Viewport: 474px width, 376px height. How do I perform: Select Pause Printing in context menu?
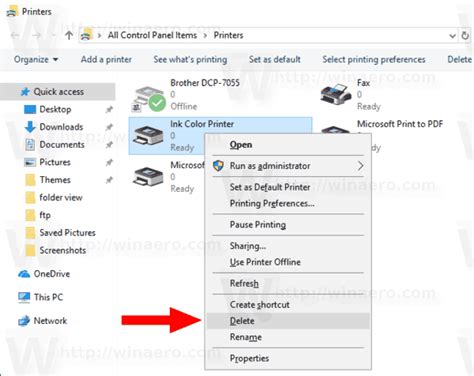[x=288, y=225]
